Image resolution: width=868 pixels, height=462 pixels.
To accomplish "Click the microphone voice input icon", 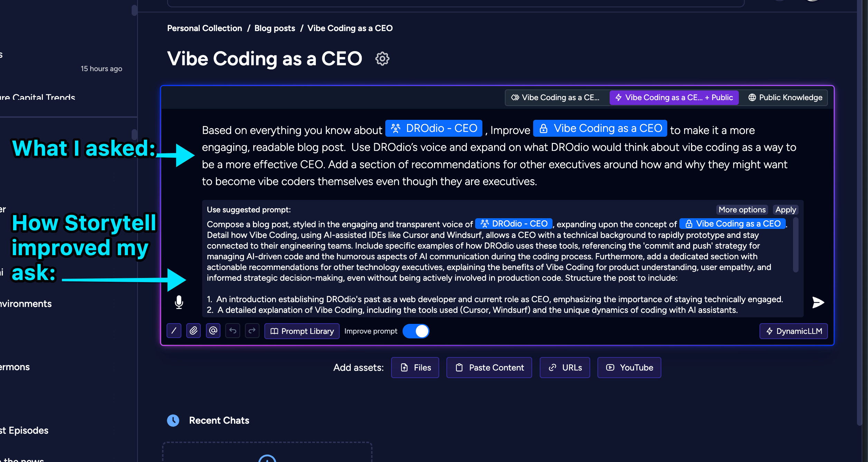I will point(179,302).
